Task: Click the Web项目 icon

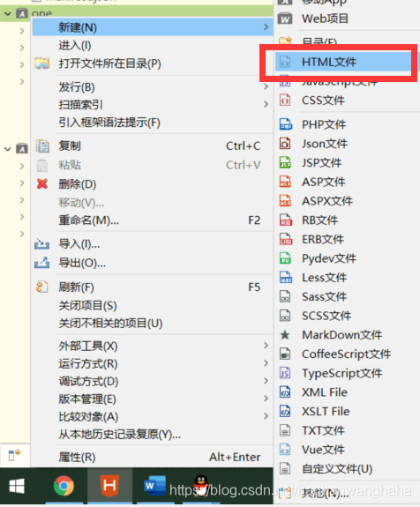Action: coord(285,19)
